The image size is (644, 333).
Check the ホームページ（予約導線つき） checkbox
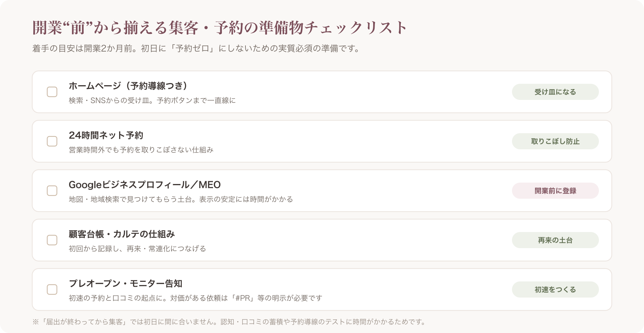click(x=52, y=92)
